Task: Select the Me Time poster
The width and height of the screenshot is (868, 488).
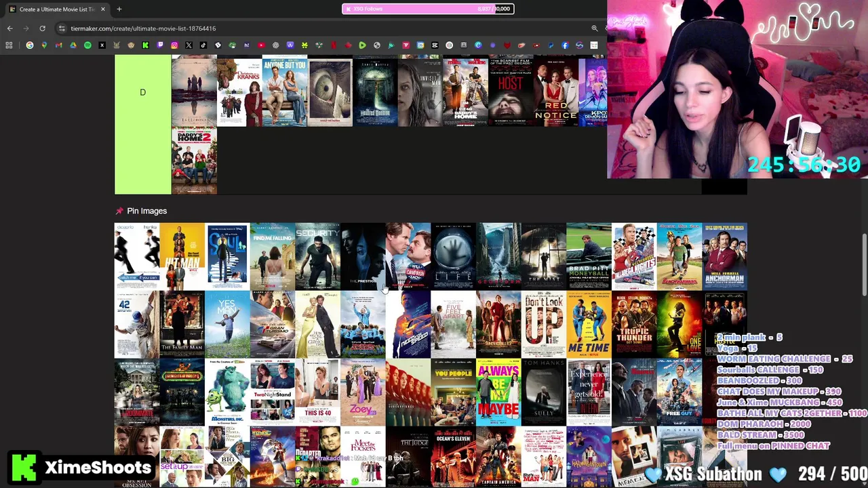Action: [589, 324]
